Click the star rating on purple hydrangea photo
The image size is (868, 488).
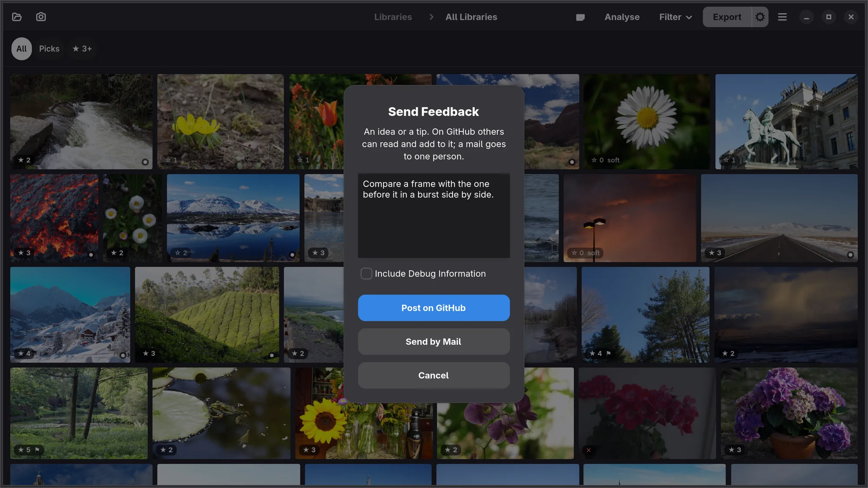point(734,450)
